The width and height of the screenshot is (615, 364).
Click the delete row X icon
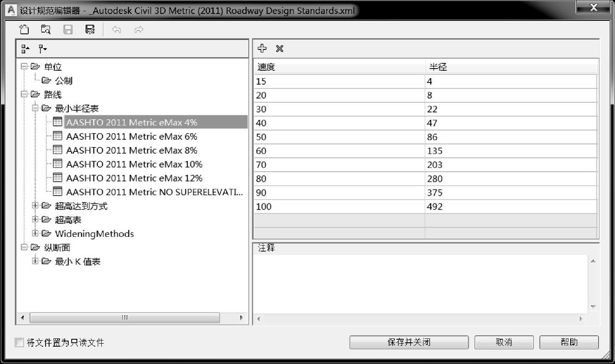(x=280, y=48)
